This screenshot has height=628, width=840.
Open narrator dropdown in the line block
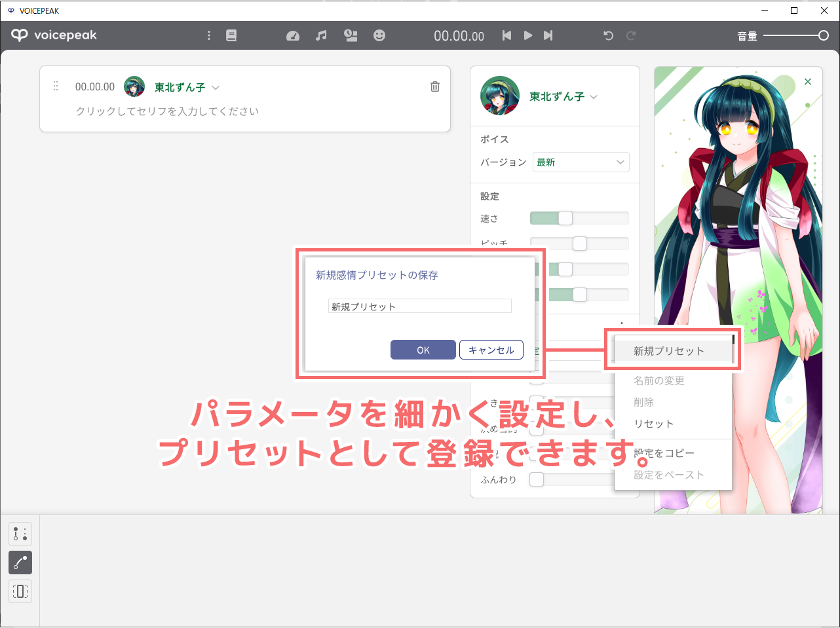point(187,87)
